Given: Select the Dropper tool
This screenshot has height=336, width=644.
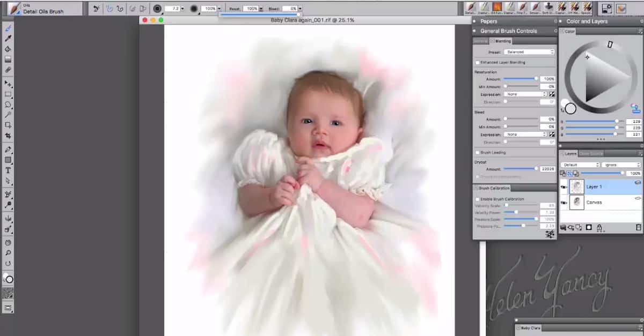Looking at the screenshot, I should pos(7,38).
